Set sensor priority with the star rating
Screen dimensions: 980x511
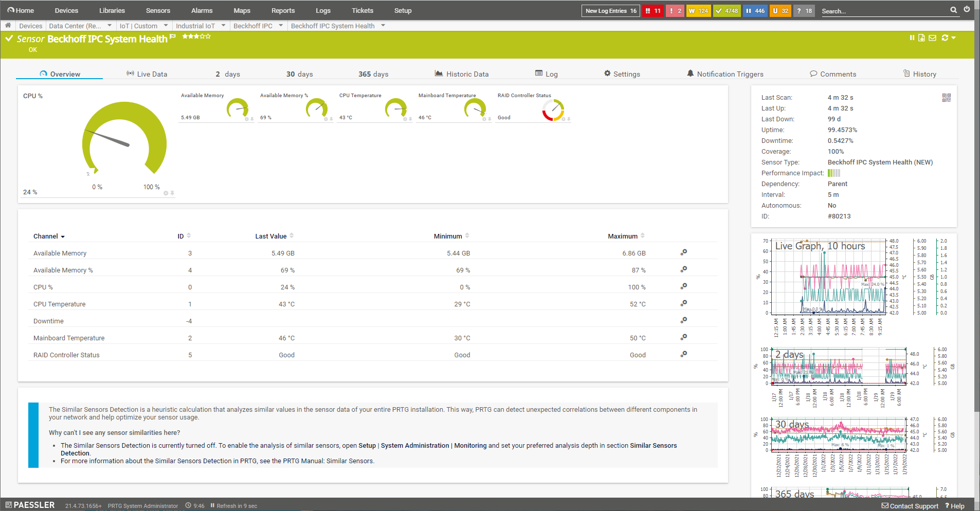coord(196,36)
